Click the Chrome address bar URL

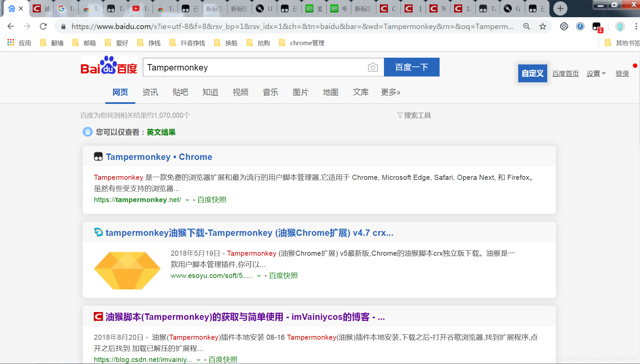click(x=292, y=26)
